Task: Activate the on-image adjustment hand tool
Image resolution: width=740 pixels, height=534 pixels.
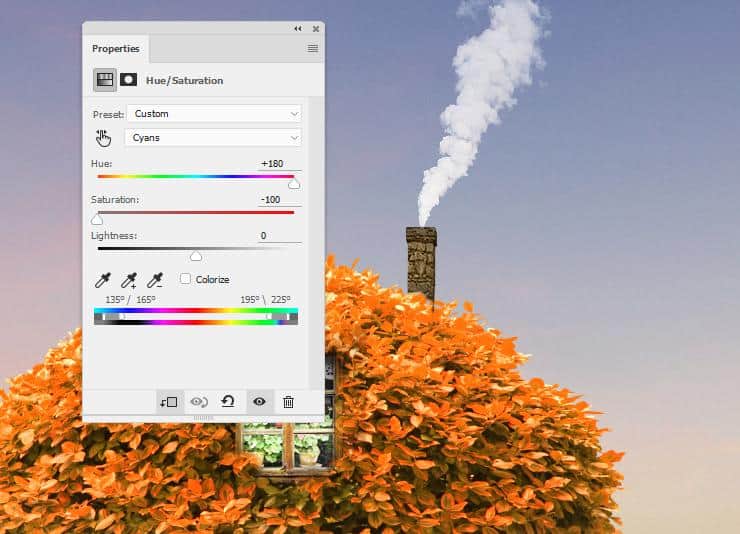Action: click(x=103, y=138)
